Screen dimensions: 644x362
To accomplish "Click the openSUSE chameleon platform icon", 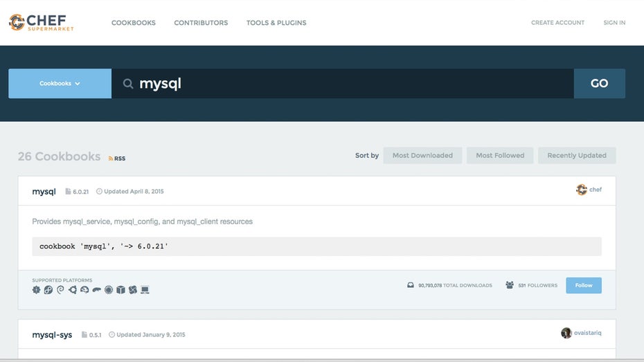I will point(96,290).
